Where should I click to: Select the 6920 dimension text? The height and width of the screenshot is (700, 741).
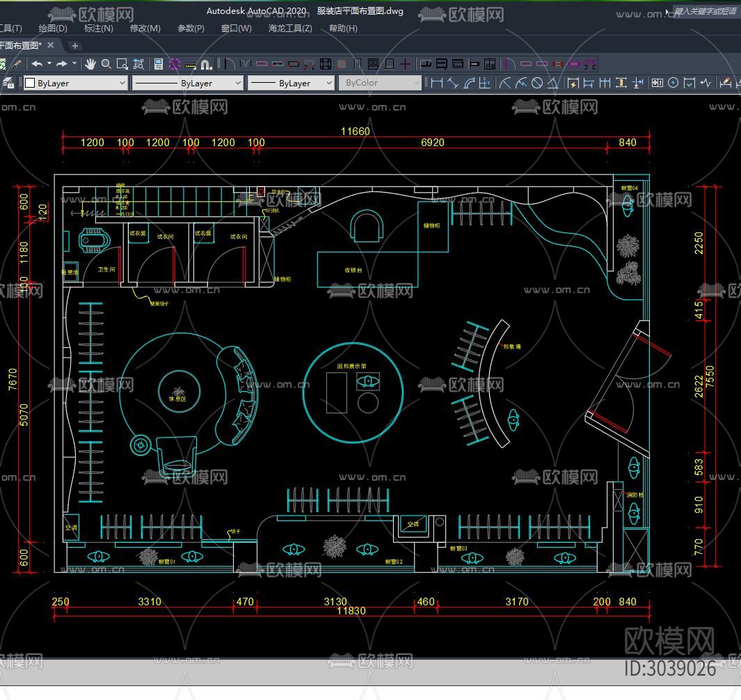point(433,143)
